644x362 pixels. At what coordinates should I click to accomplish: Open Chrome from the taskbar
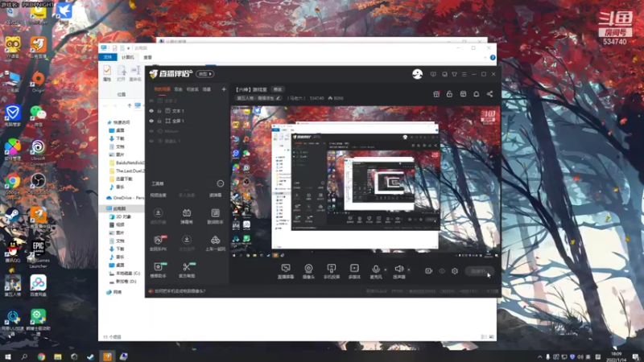point(41,356)
